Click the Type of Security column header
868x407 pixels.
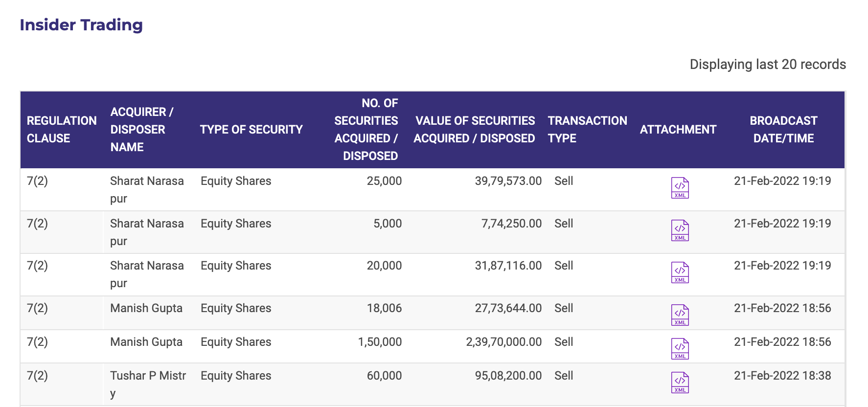point(251,130)
